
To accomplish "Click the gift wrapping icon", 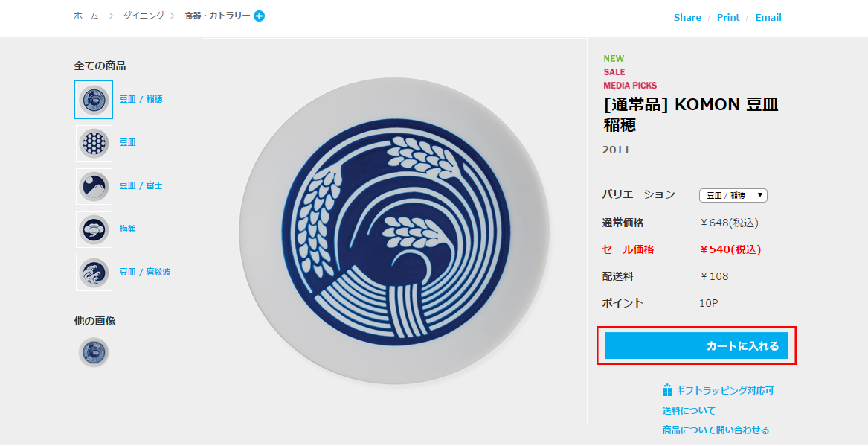I will tap(667, 391).
